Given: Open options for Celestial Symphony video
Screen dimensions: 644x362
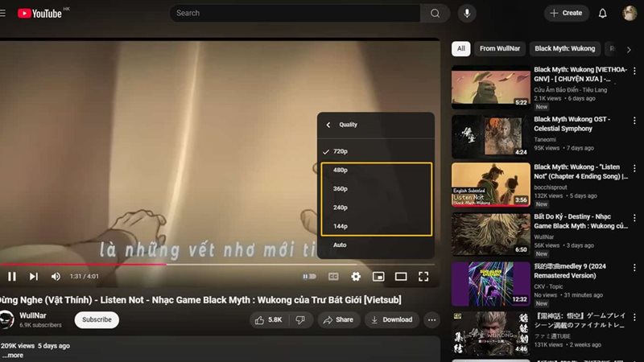Looking at the screenshot, I should click(x=634, y=121).
